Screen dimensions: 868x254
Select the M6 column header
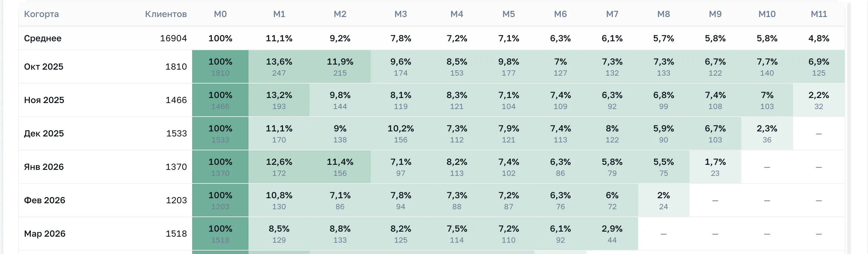560,14
